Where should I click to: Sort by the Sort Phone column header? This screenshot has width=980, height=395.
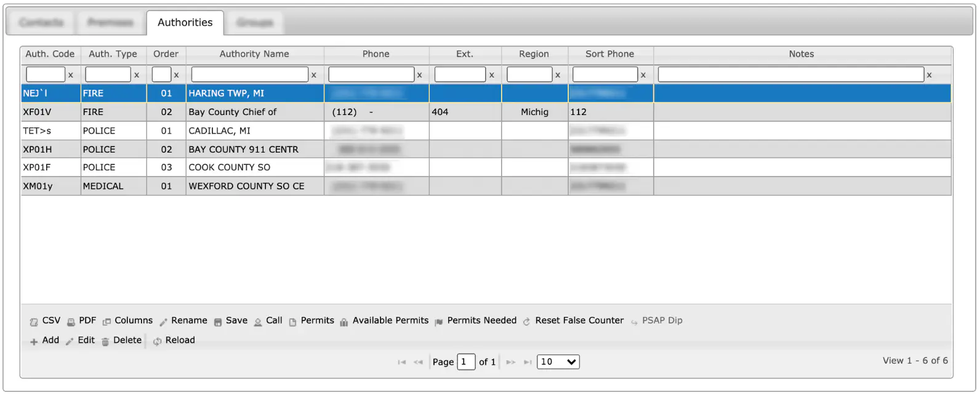tap(610, 54)
